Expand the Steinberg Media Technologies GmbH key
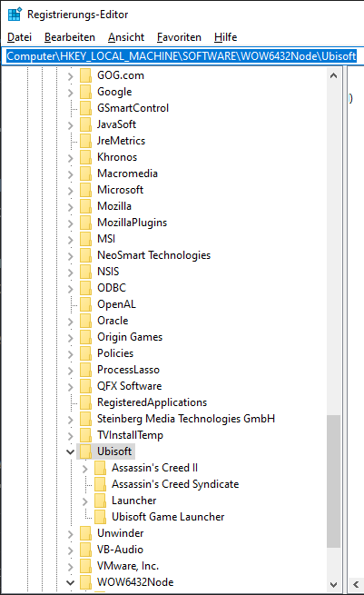This screenshot has width=364, height=595. pyautogui.click(x=71, y=420)
